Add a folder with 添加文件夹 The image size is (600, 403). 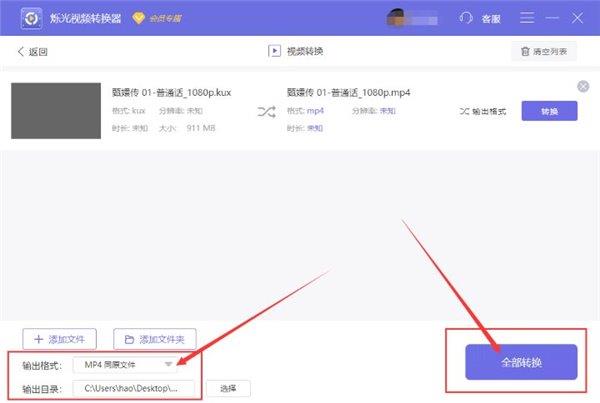[155, 339]
